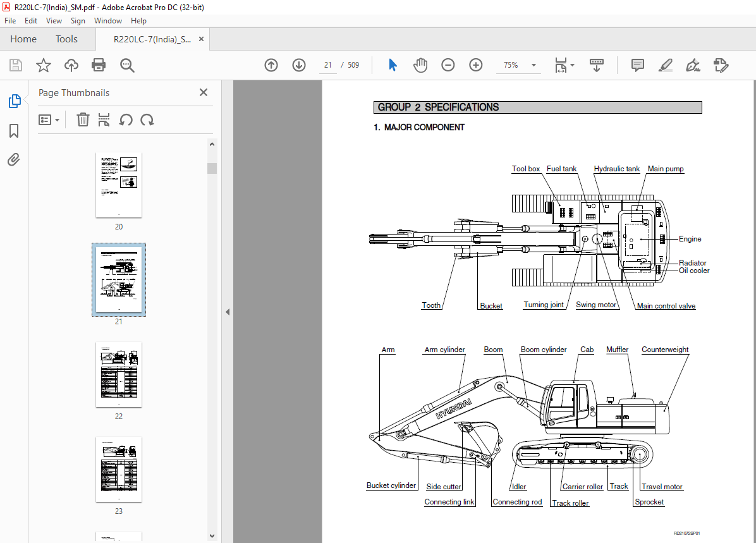The height and width of the screenshot is (543, 756).
Task: Click the 'Oil cooler' label
Action: [694, 271]
